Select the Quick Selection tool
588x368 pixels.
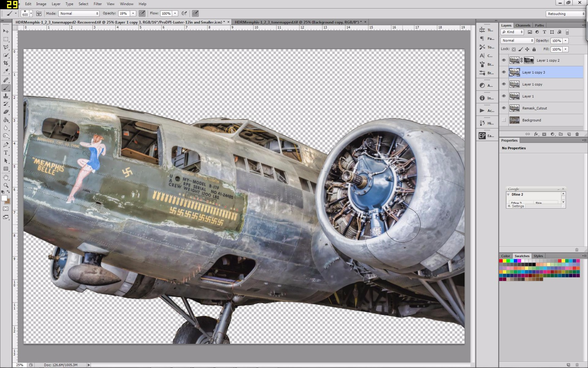coord(6,55)
